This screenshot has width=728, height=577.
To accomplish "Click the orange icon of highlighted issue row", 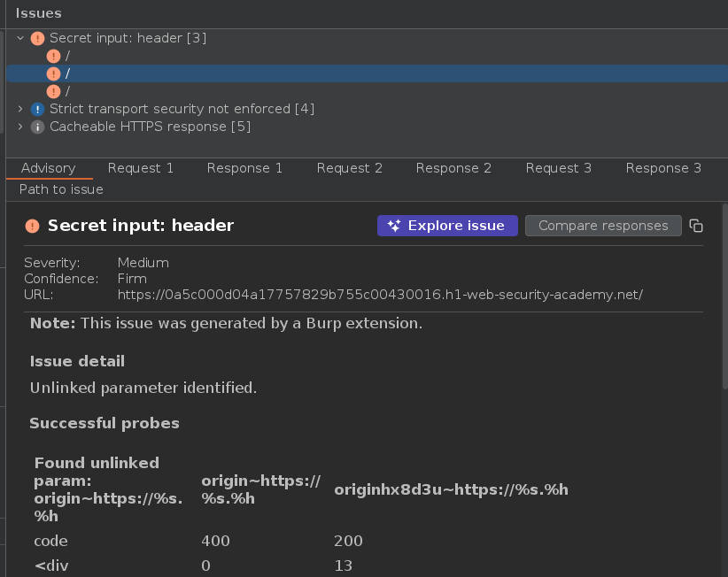I will (54, 73).
